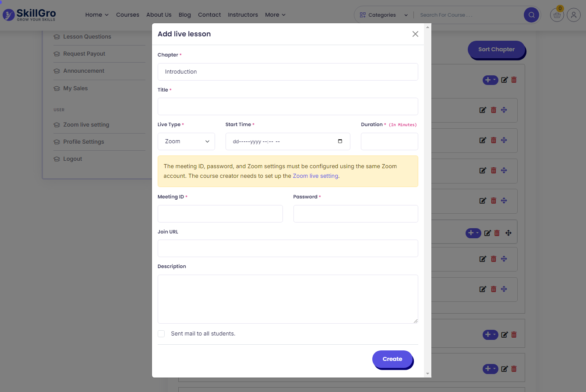Open My Sales in the sidebar

pos(75,88)
